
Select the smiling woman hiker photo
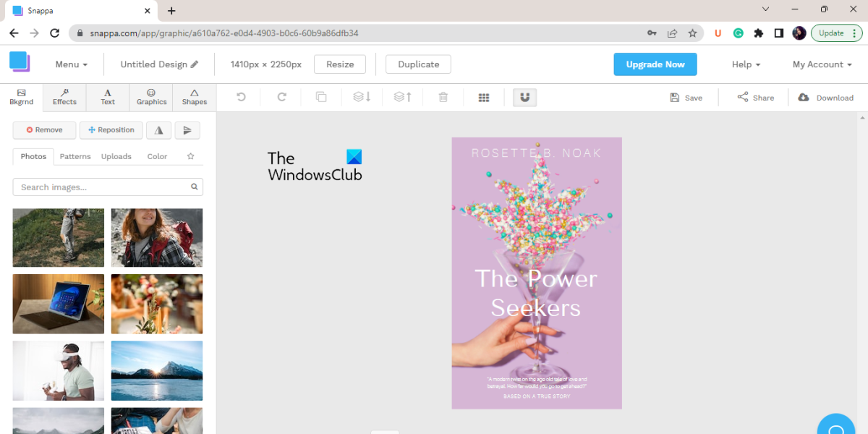coord(157,238)
